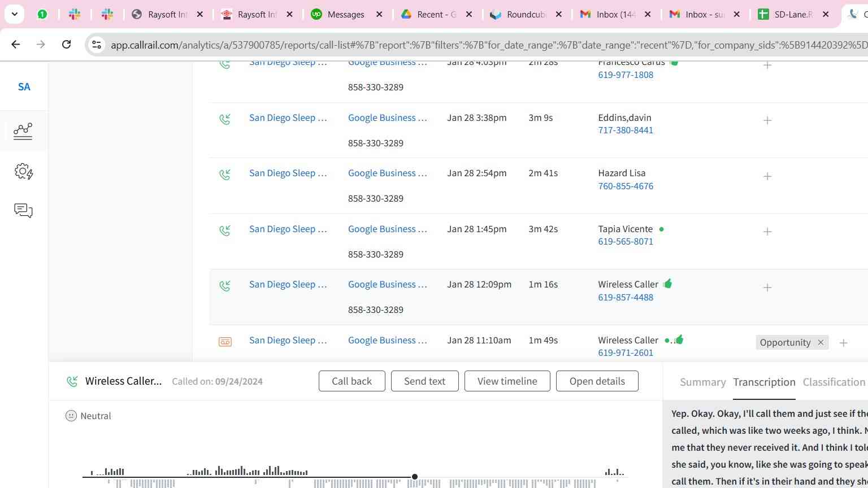The width and height of the screenshot is (868, 488).
Task: Open phone number 619-971-2601
Action: [x=626, y=353]
